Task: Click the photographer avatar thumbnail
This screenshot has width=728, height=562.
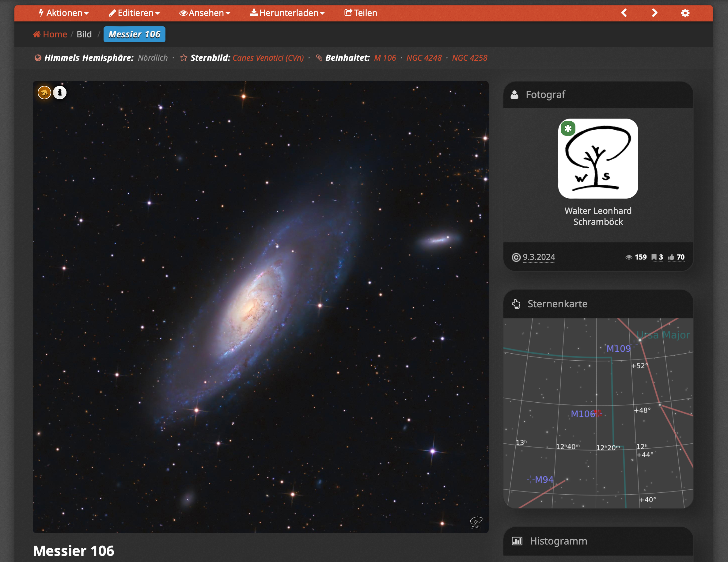Action: click(598, 159)
